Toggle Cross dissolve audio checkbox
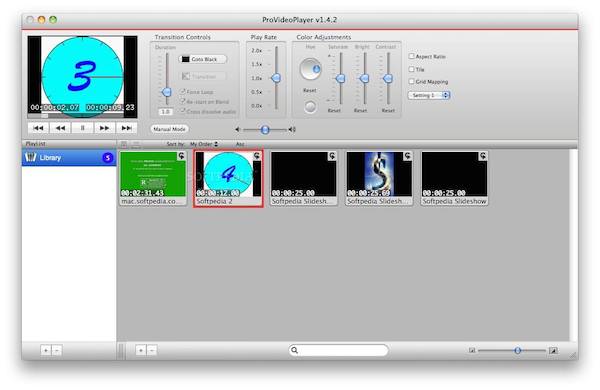 (183, 111)
